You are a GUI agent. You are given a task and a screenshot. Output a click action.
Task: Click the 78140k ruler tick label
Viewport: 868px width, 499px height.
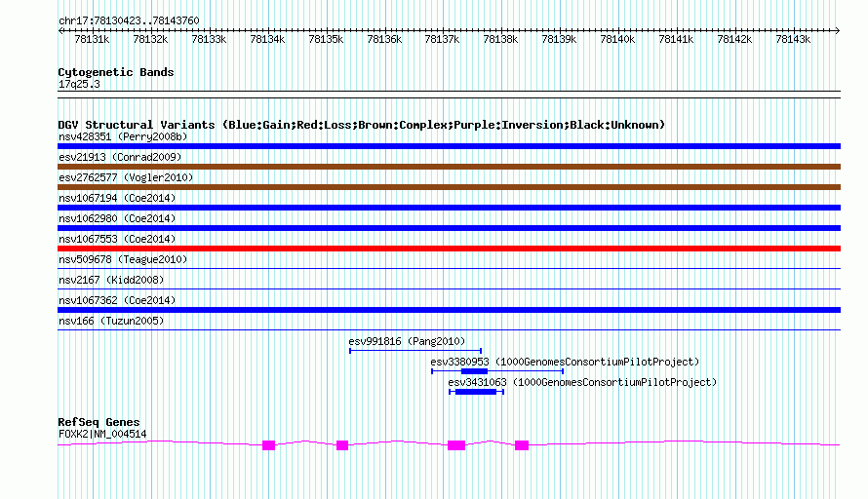[x=617, y=39]
